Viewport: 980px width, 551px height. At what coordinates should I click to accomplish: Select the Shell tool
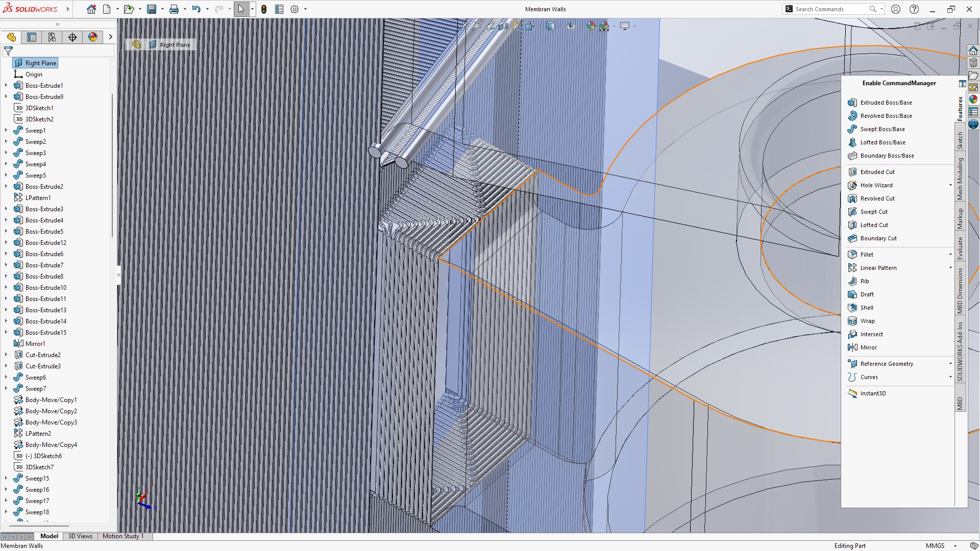[866, 308]
